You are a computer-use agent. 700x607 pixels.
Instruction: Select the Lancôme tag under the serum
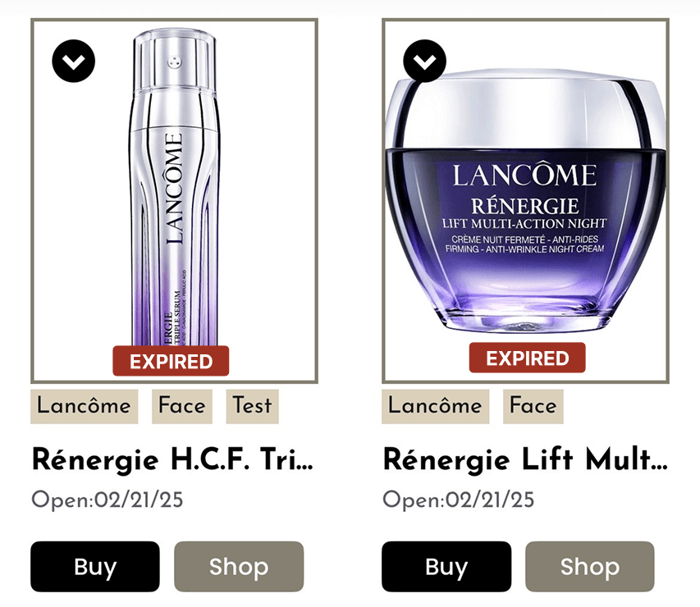pyautogui.click(x=85, y=406)
